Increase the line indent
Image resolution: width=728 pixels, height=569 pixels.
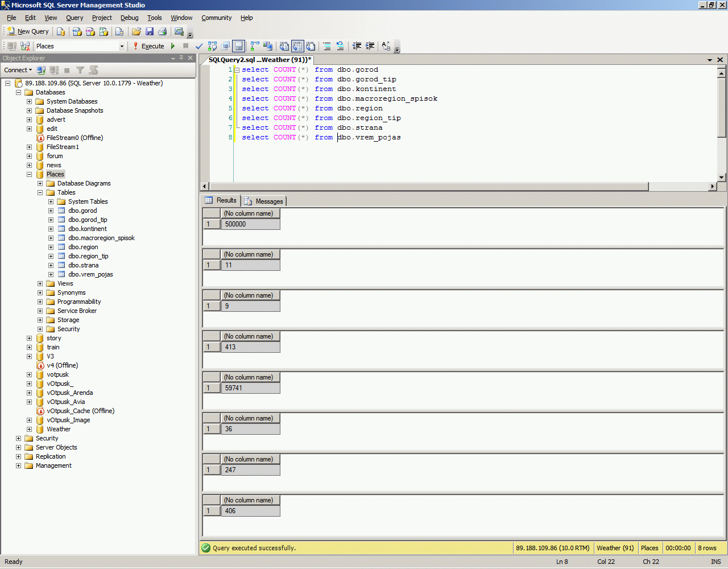pyautogui.click(x=370, y=46)
